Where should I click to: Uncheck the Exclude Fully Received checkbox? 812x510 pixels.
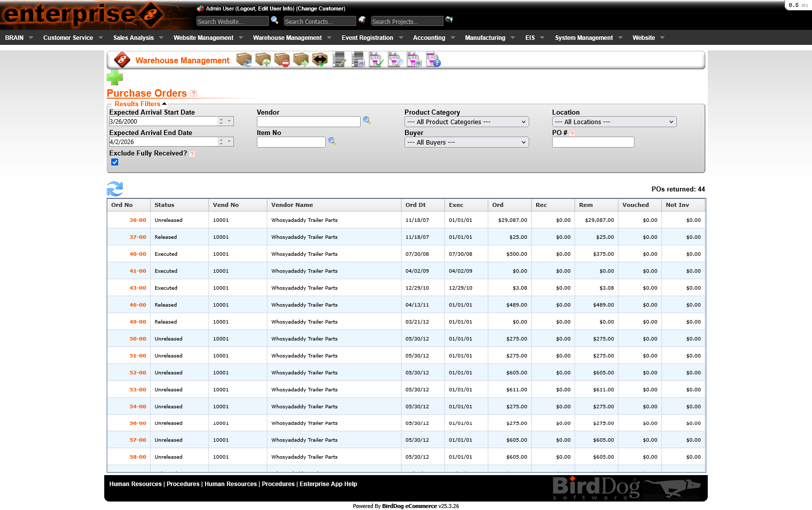[115, 162]
